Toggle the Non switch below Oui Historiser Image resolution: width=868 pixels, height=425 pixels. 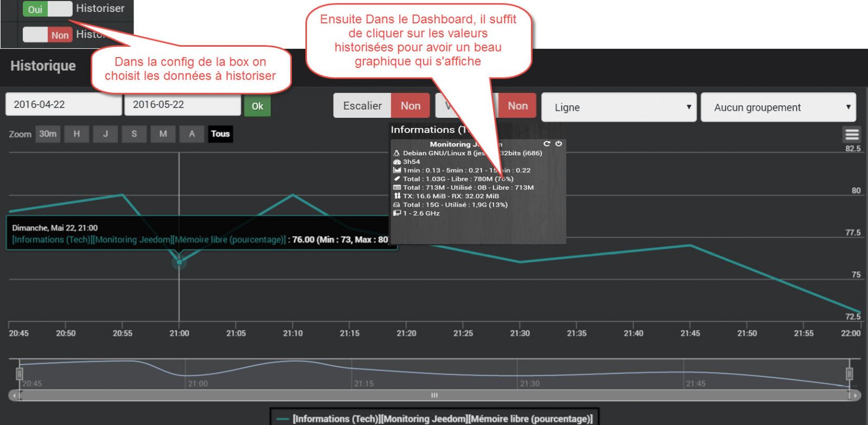click(x=47, y=35)
